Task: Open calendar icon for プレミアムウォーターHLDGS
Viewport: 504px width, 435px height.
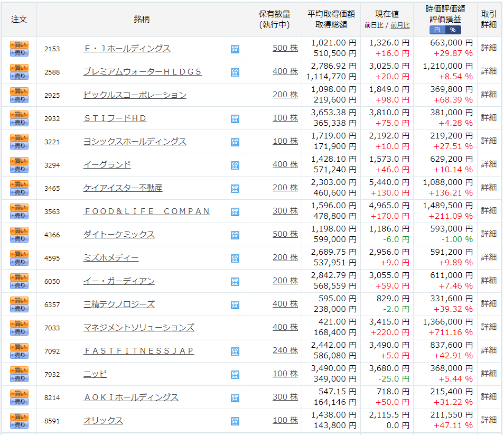Action: click(235, 72)
